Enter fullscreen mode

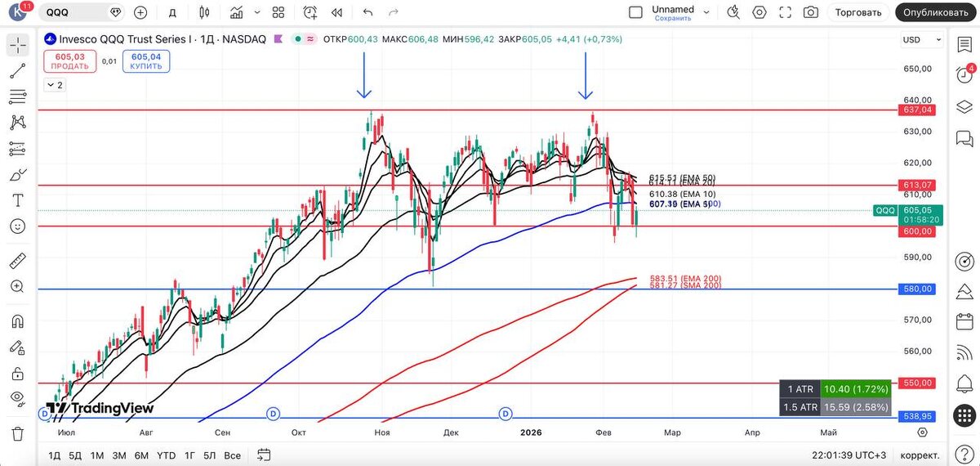(x=785, y=12)
